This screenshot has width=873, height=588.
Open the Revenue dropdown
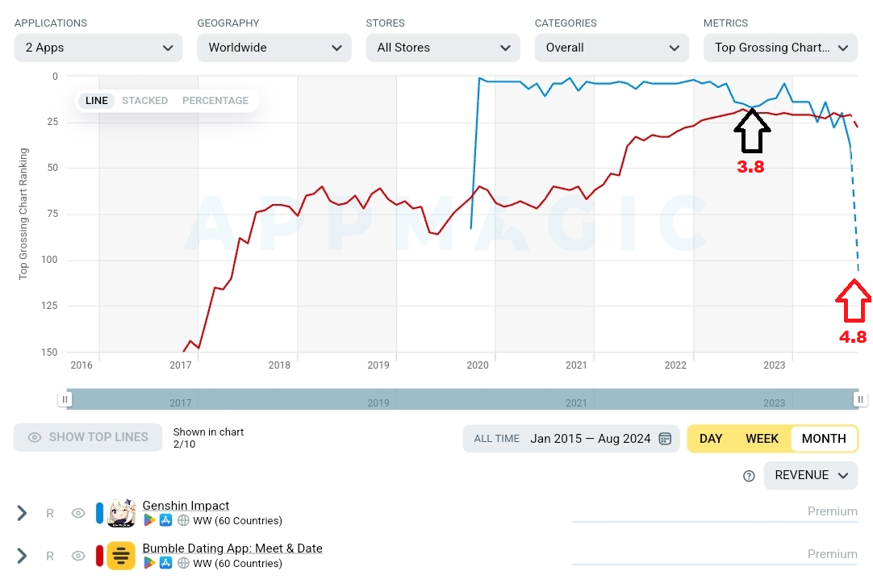tap(811, 475)
